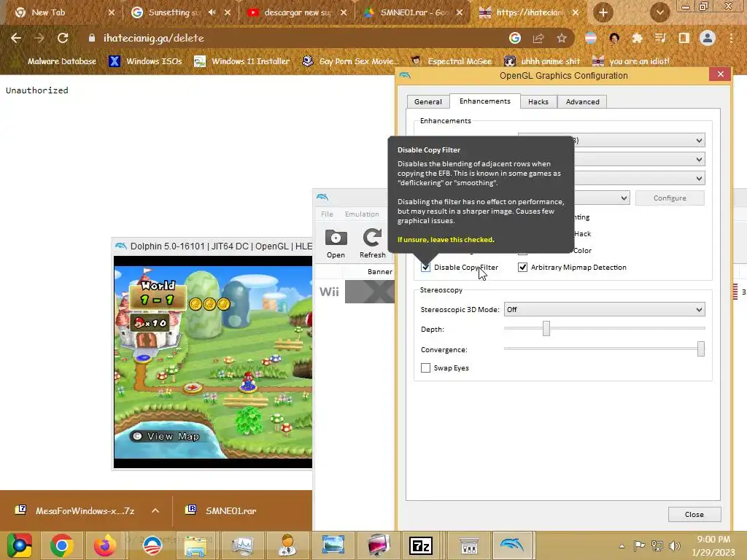The height and width of the screenshot is (560, 747).
Task: Click the Convergence slider handle
Action: [x=701, y=349]
